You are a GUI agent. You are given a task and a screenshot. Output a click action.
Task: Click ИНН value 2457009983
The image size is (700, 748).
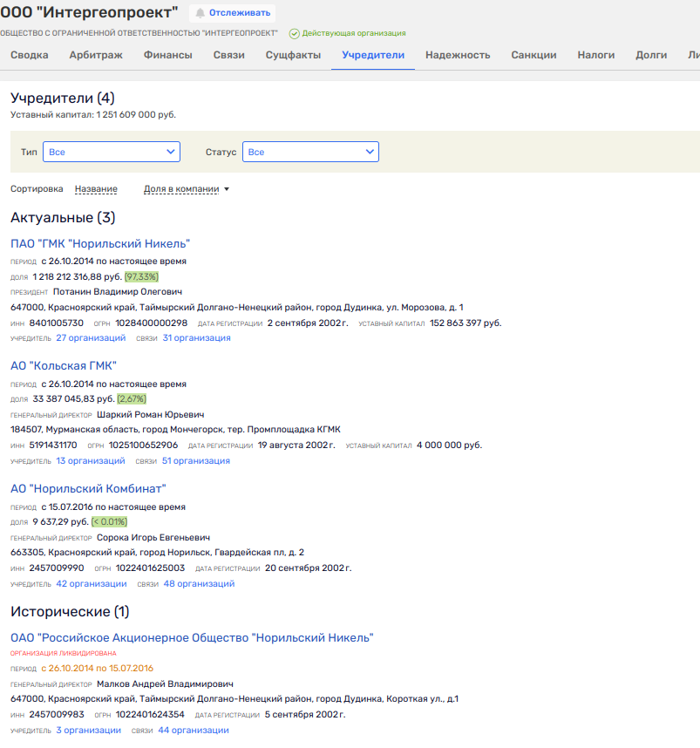(57, 715)
